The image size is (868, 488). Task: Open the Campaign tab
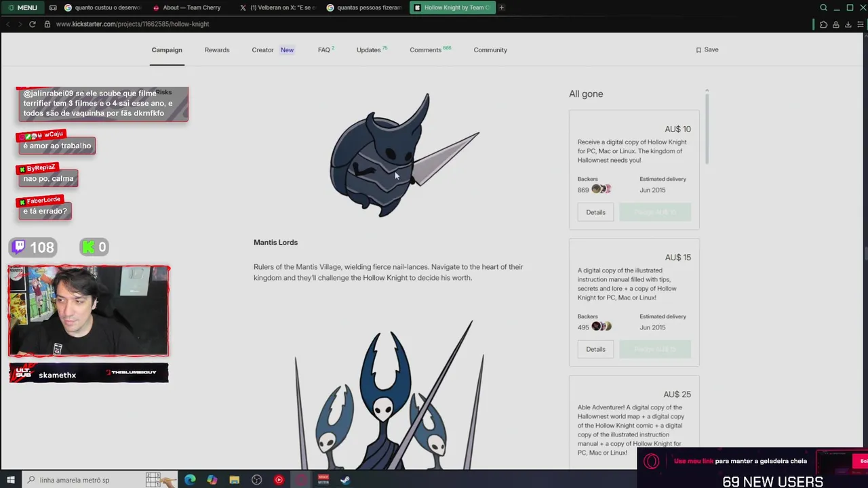(x=167, y=49)
